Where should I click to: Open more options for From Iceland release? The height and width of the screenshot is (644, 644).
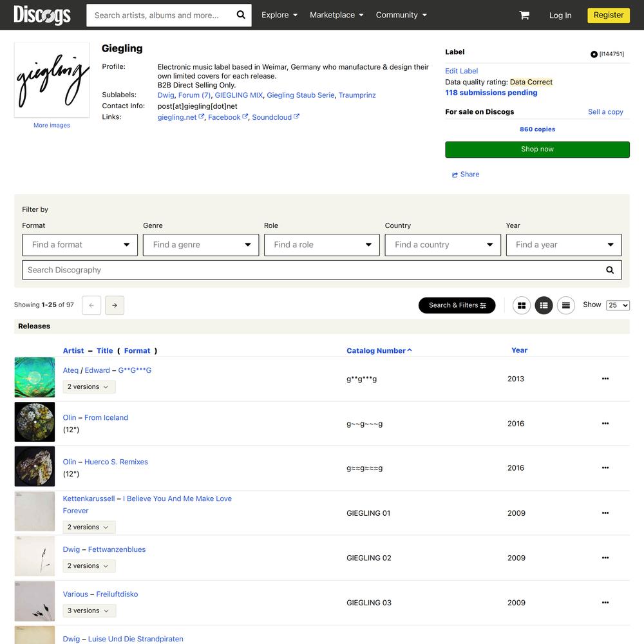[605, 424]
